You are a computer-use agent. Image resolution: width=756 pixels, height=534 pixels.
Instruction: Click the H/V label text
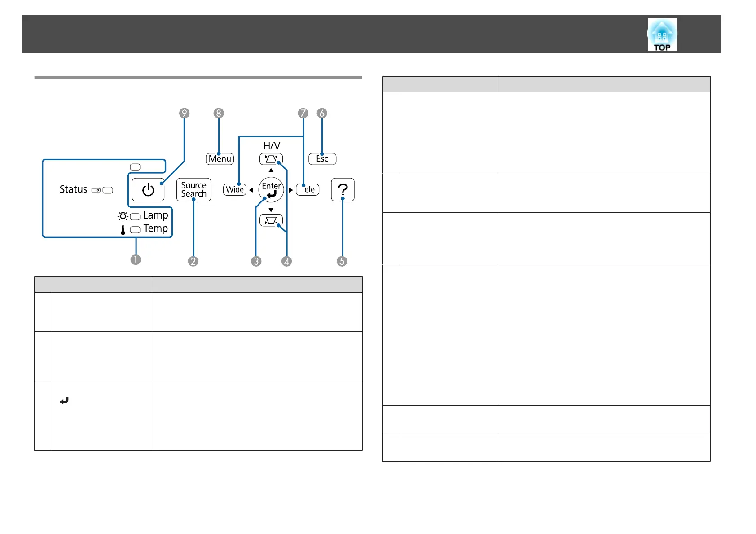[272, 145]
